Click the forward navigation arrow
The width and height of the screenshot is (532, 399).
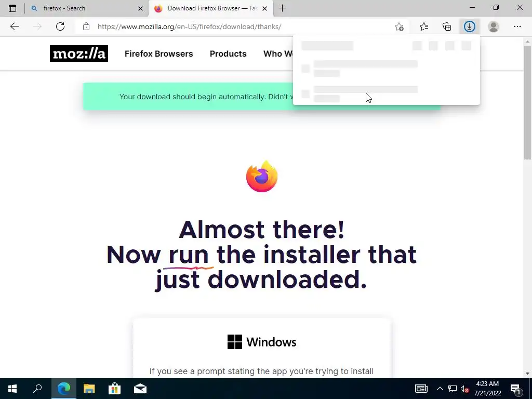point(37,26)
